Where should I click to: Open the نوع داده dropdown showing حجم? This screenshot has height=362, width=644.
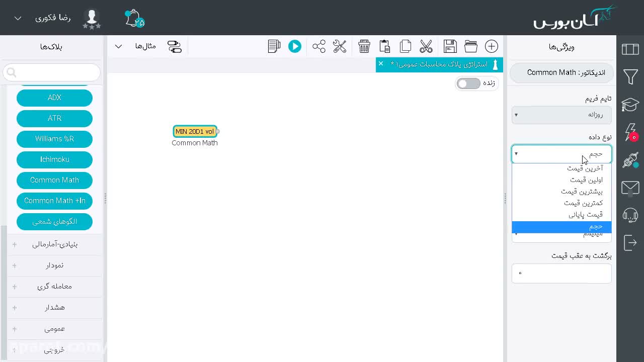[x=561, y=154]
